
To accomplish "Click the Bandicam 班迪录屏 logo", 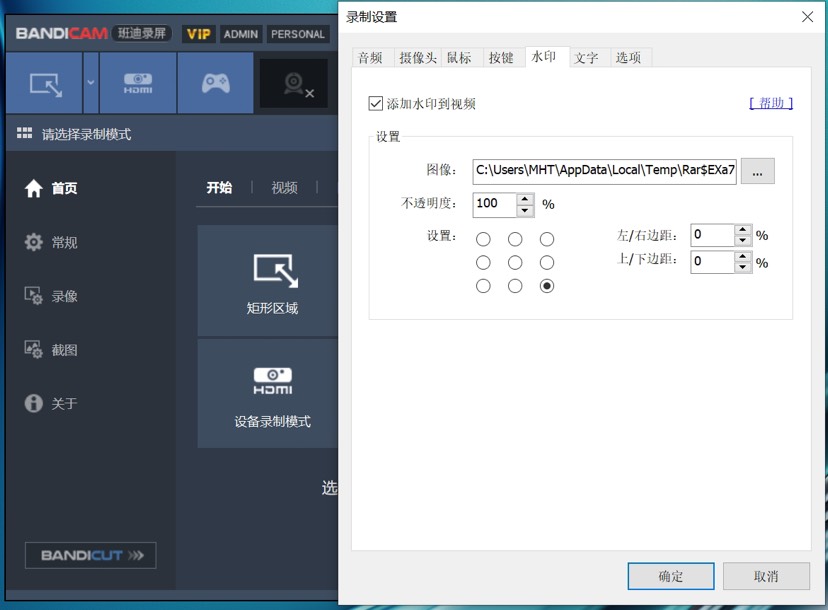I will [x=93, y=33].
